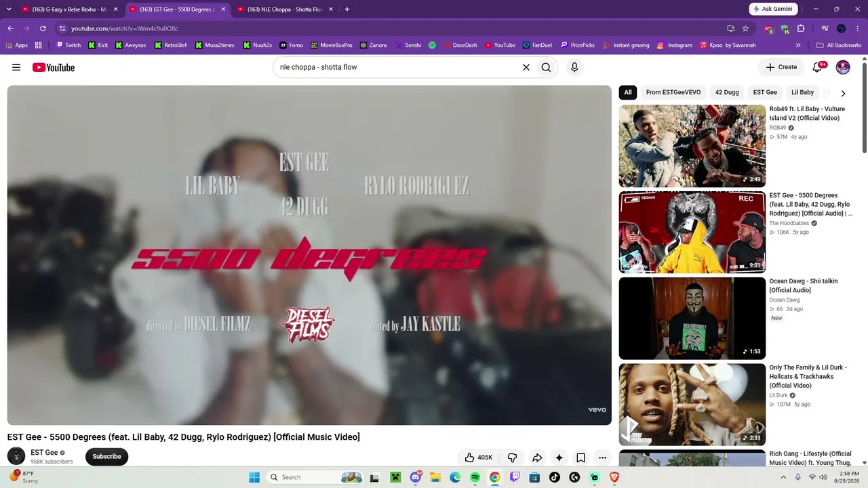Click the Ask Gemini button
This screenshot has width=868, height=488.
(x=774, y=9)
